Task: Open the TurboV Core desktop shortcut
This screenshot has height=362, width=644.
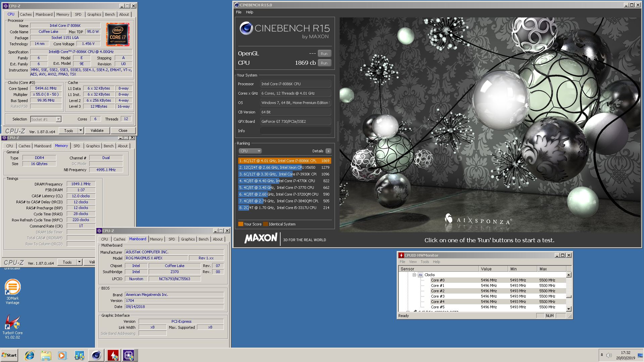Action: point(12,327)
